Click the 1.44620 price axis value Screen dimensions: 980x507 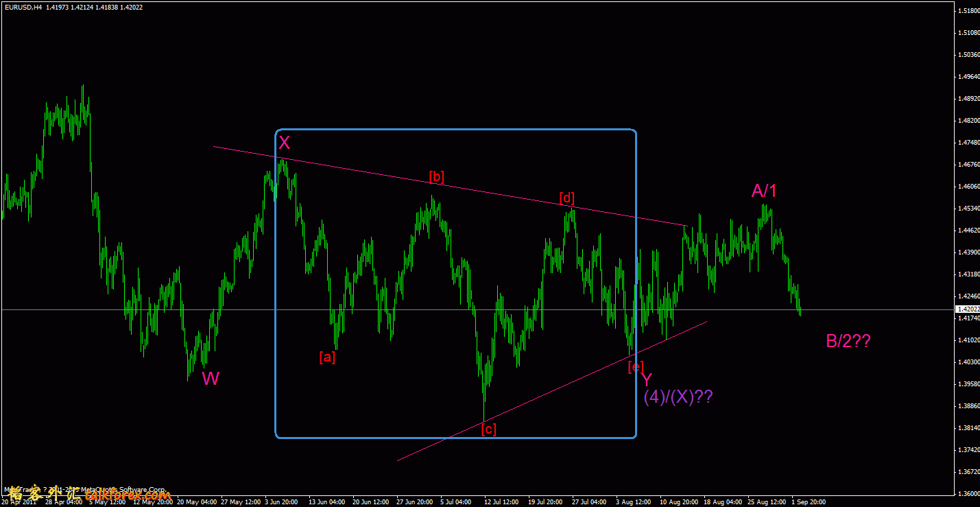[x=968, y=230]
